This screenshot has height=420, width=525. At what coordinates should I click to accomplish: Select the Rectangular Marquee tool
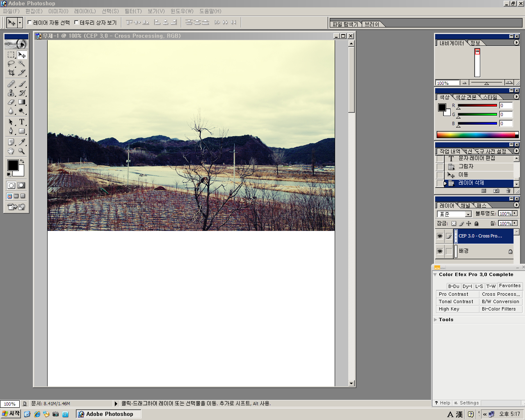click(x=11, y=55)
